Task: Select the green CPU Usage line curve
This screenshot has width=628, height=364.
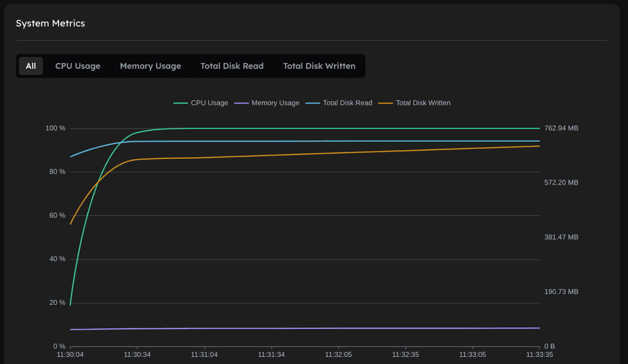Action: click(258, 128)
